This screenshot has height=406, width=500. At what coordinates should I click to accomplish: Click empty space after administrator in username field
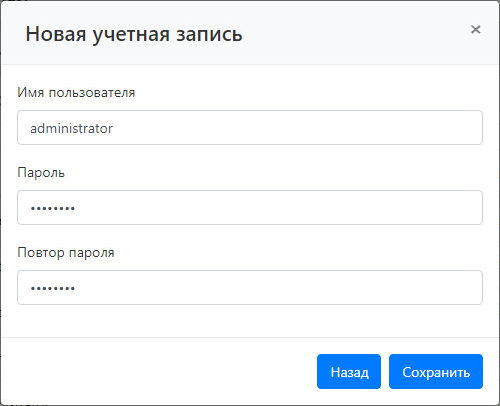tap(297, 127)
